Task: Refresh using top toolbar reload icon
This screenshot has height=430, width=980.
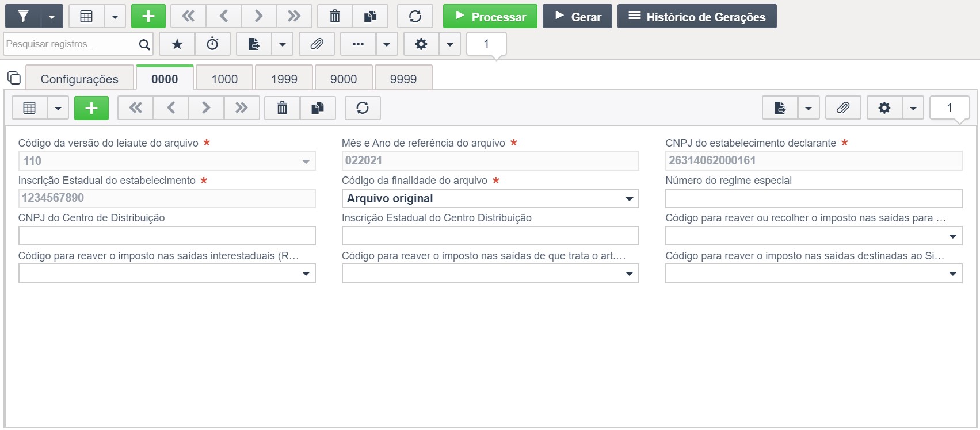Action: click(x=415, y=17)
